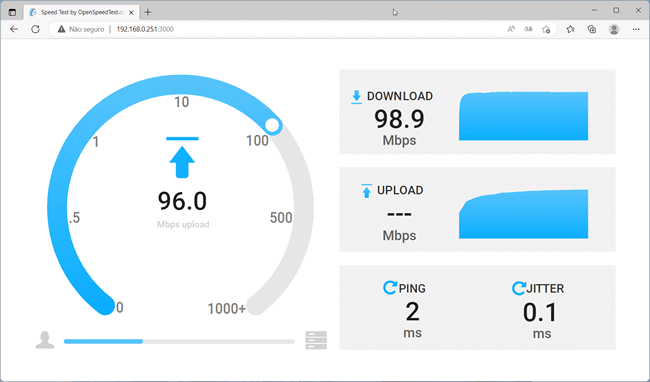Open the Collections icon

(x=592, y=29)
